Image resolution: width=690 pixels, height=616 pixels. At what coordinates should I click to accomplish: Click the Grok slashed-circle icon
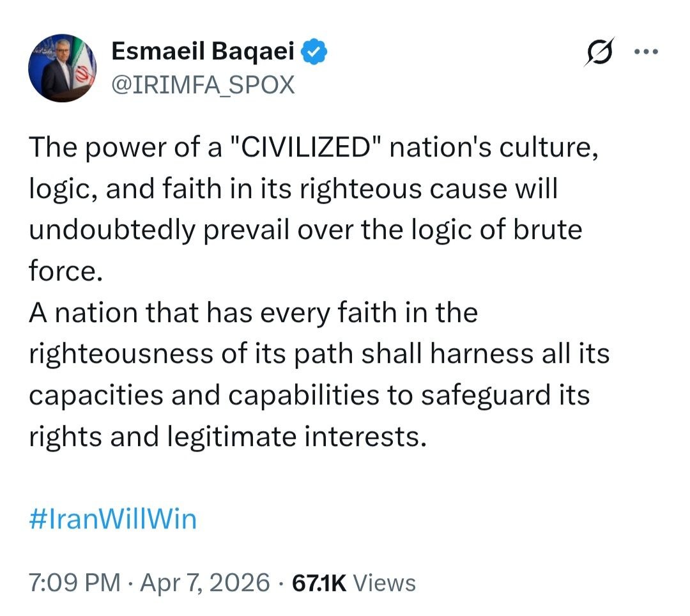pyautogui.click(x=599, y=53)
